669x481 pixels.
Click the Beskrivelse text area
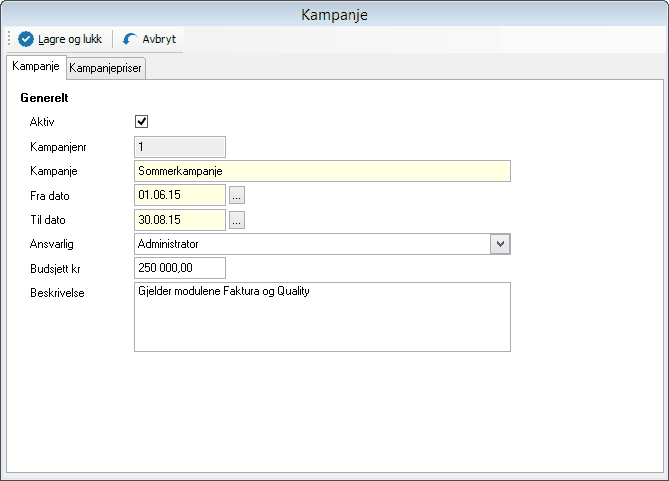(322, 317)
